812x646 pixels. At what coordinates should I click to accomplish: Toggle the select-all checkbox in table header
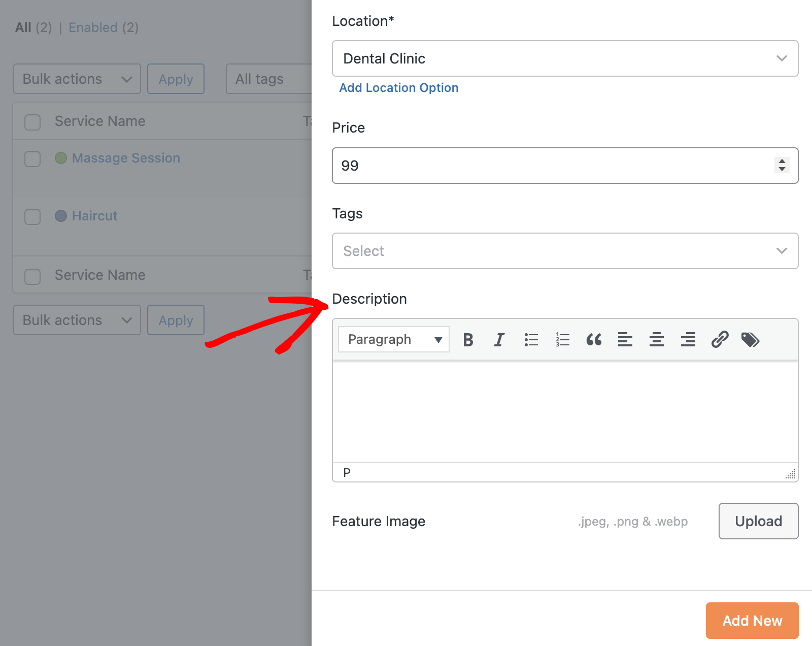pyautogui.click(x=32, y=122)
